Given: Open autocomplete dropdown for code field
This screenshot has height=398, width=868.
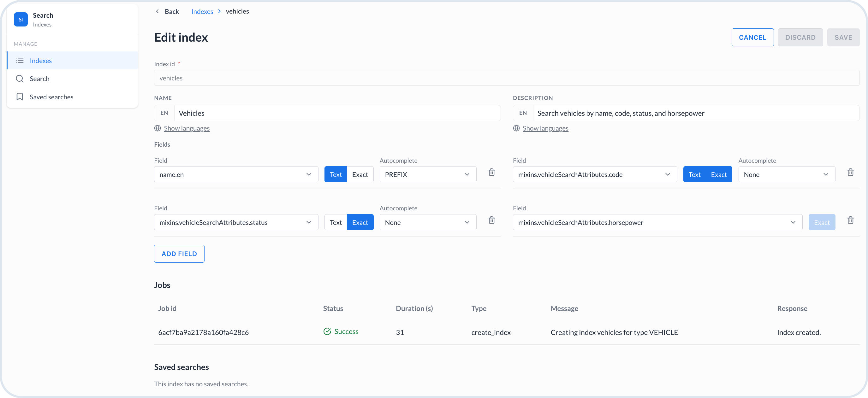Looking at the screenshot, I should pyautogui.click(x=787, y=174).
